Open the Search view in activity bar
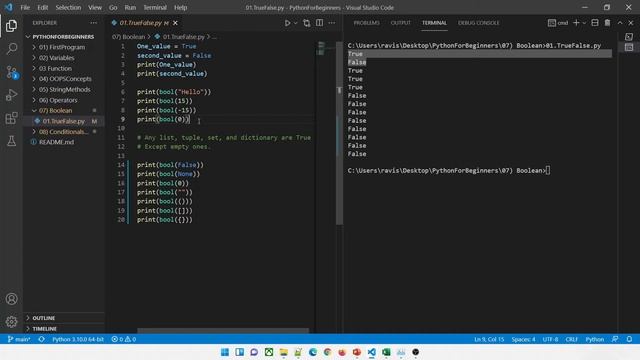The width and height of the screenshot is (640, 360). point(11,49)
